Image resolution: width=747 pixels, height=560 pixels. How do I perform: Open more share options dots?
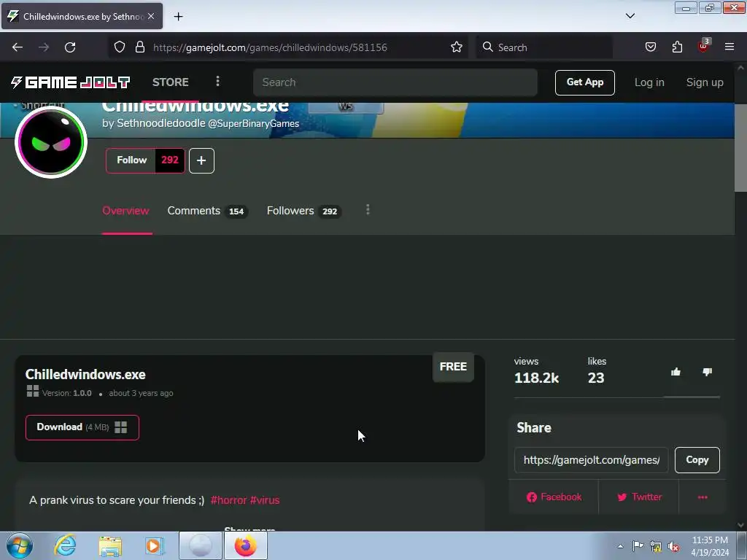point(703,497)
